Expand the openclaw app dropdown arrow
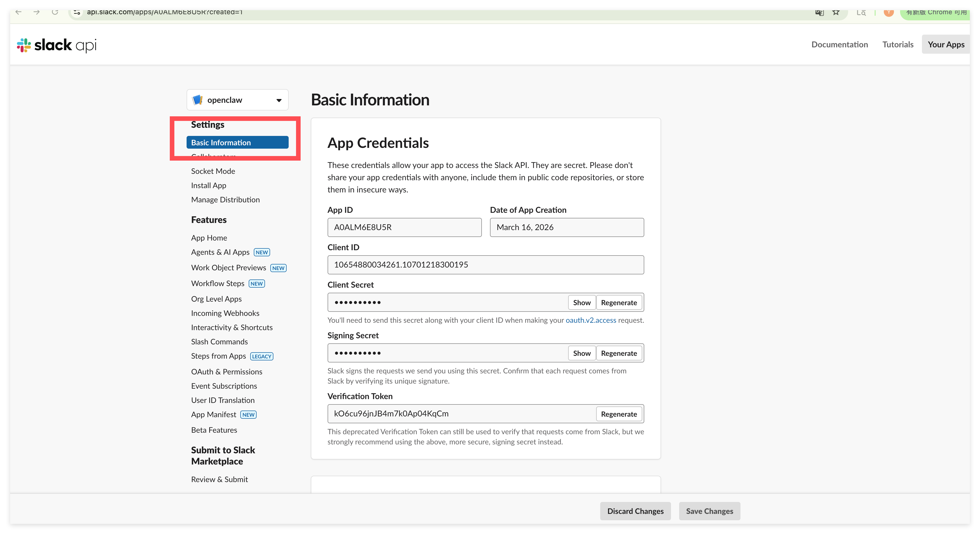 click(279, 100)
